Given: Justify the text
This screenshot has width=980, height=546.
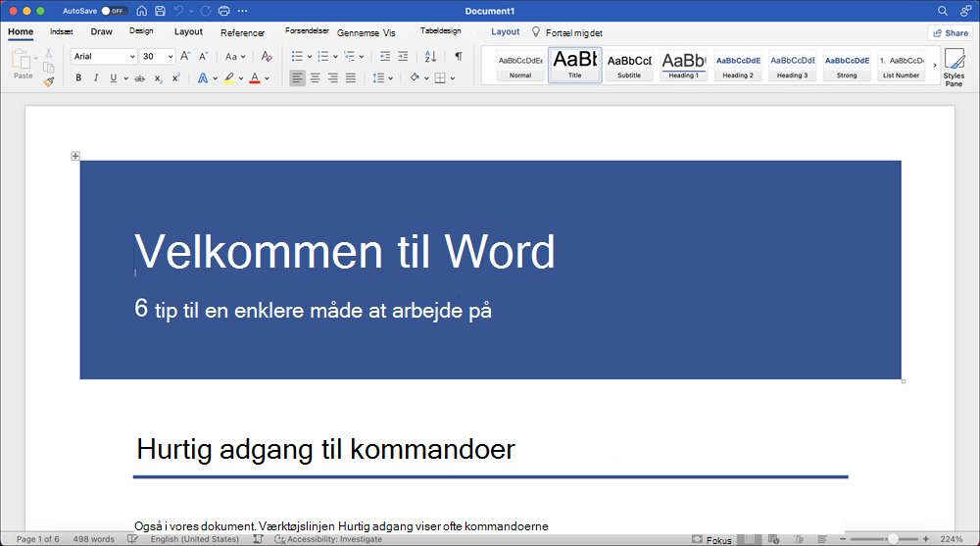Looking at the screenshot, I should (x=351, y=78).
